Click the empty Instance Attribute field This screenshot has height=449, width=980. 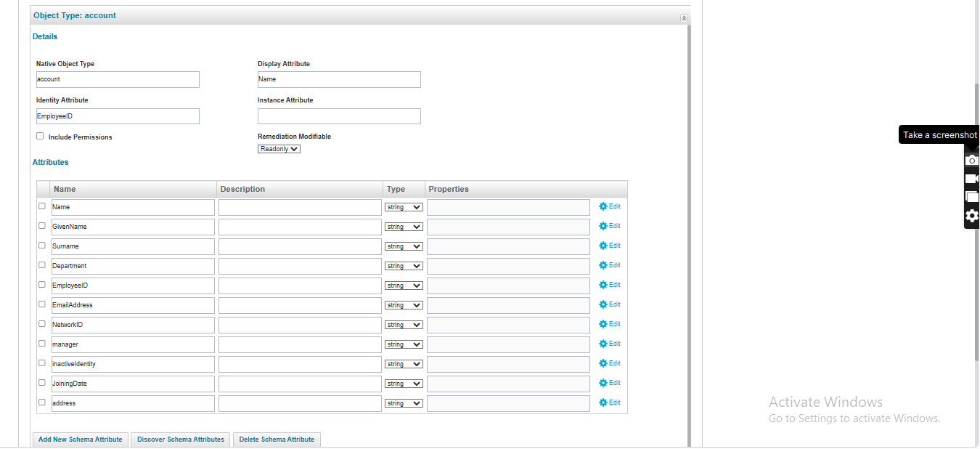point(339,116)
